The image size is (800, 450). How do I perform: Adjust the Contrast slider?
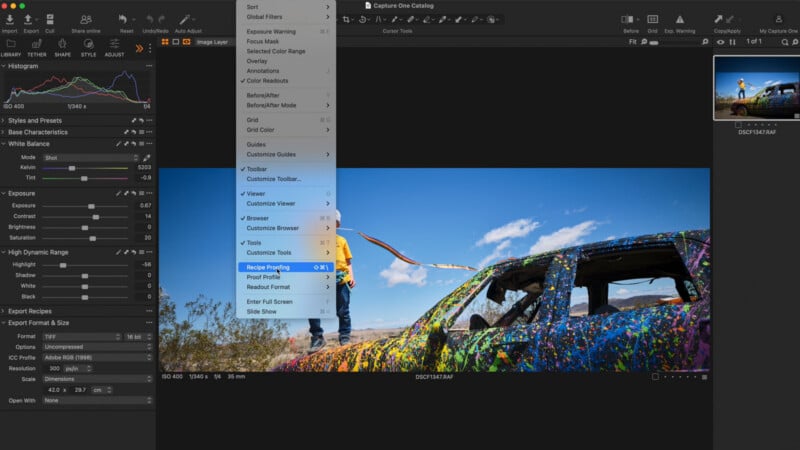[x=95, y=217]
